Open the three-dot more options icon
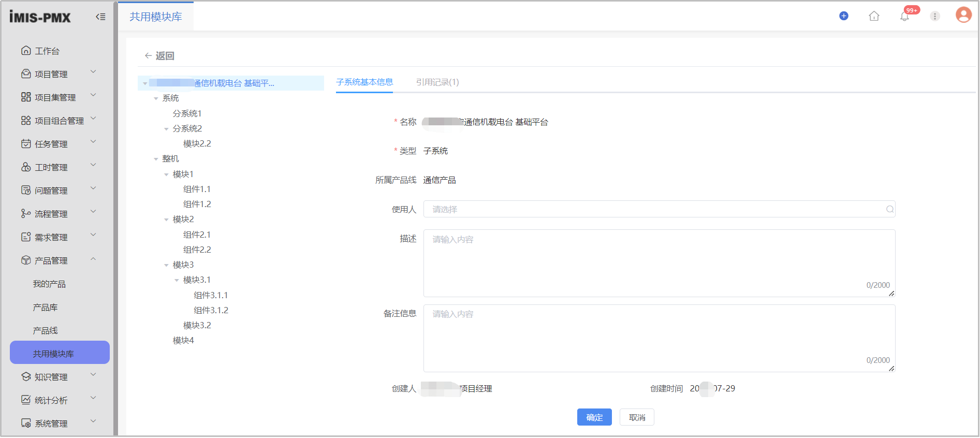 (934, 16)
